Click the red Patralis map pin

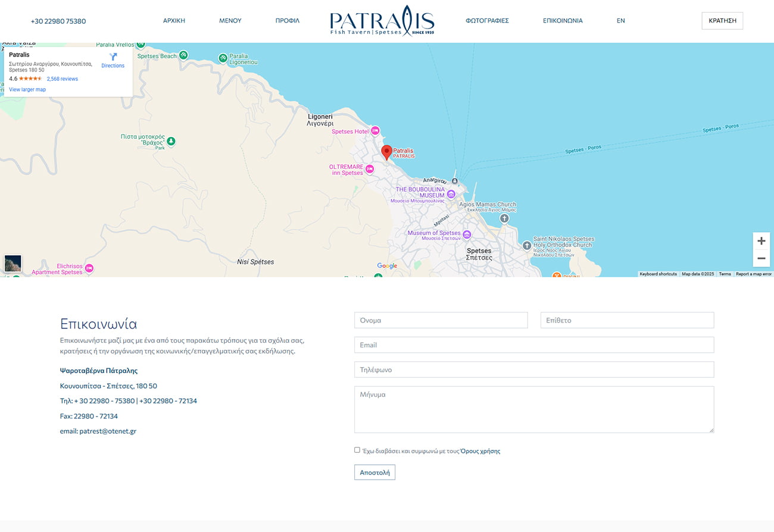point(386,152)
